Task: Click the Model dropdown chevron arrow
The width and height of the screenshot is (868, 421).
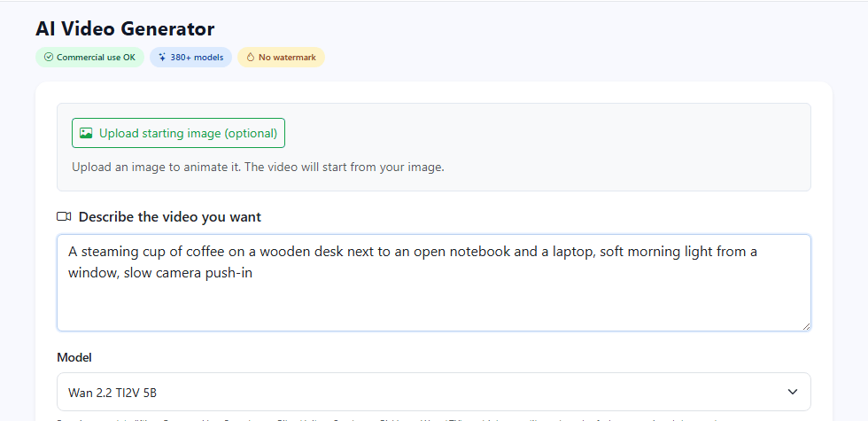Action: [x=793, y=392]
